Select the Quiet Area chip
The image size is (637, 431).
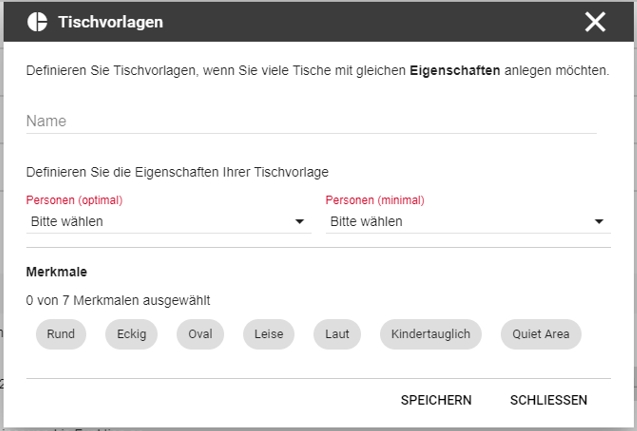pos(541,334)
